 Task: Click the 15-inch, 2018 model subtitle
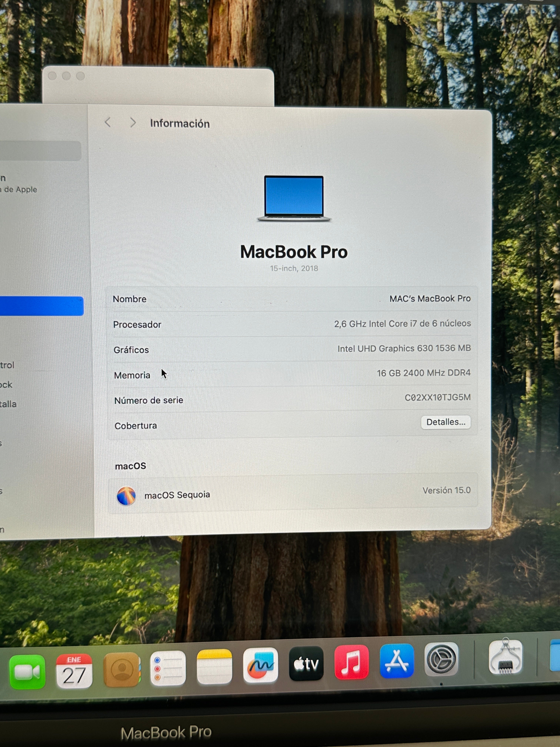pos(294,268)
